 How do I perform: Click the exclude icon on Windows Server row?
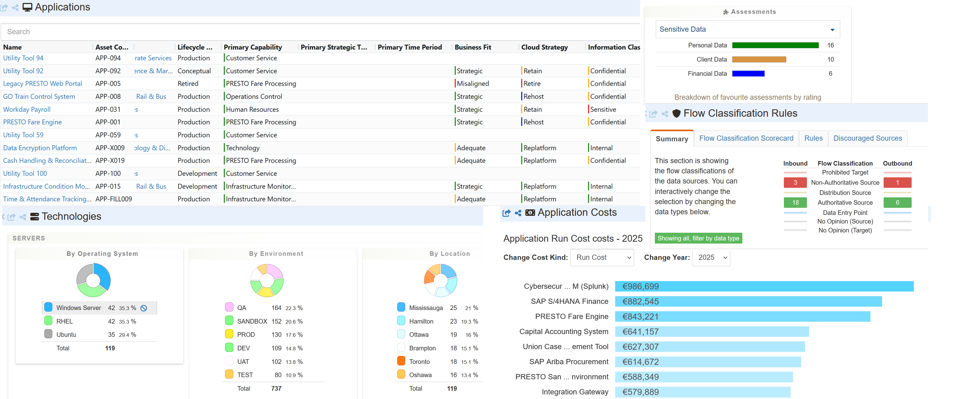pos(144,308)
